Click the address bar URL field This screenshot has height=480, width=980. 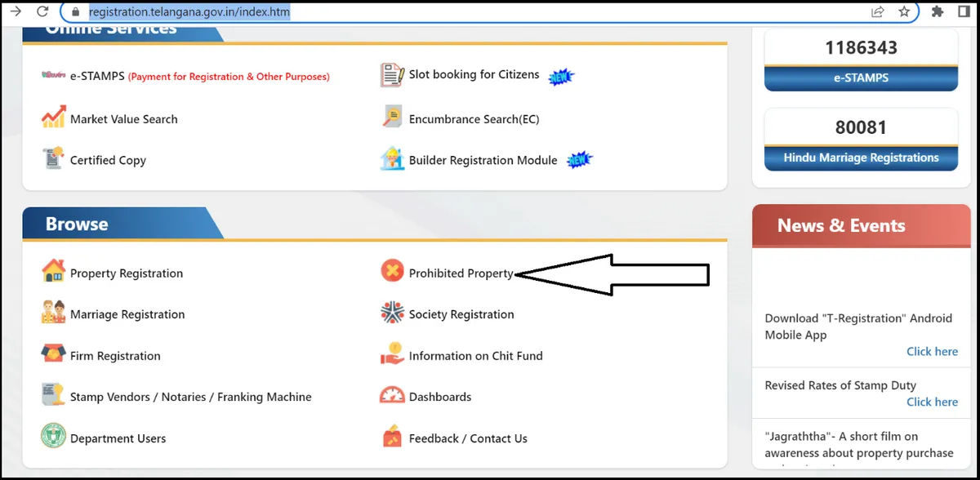[490, 12]
